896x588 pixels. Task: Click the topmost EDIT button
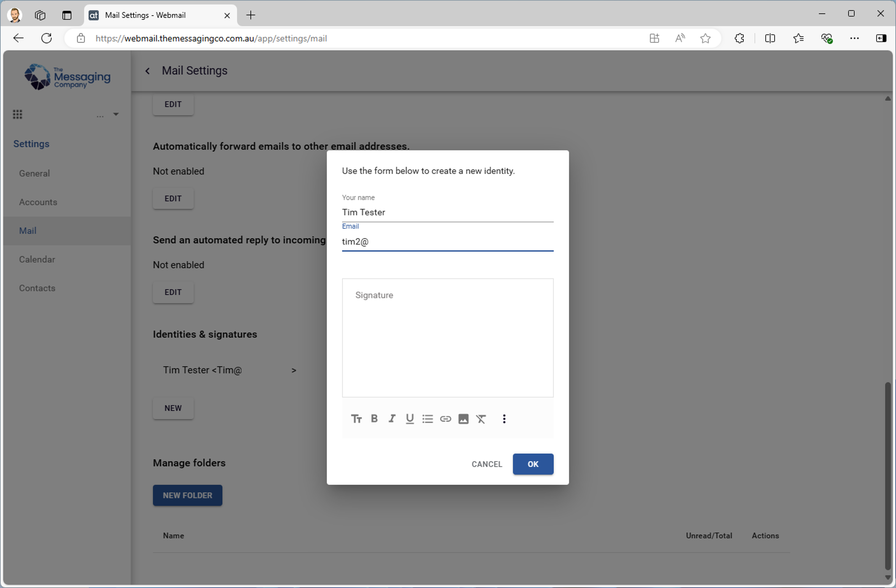point(173,104)
